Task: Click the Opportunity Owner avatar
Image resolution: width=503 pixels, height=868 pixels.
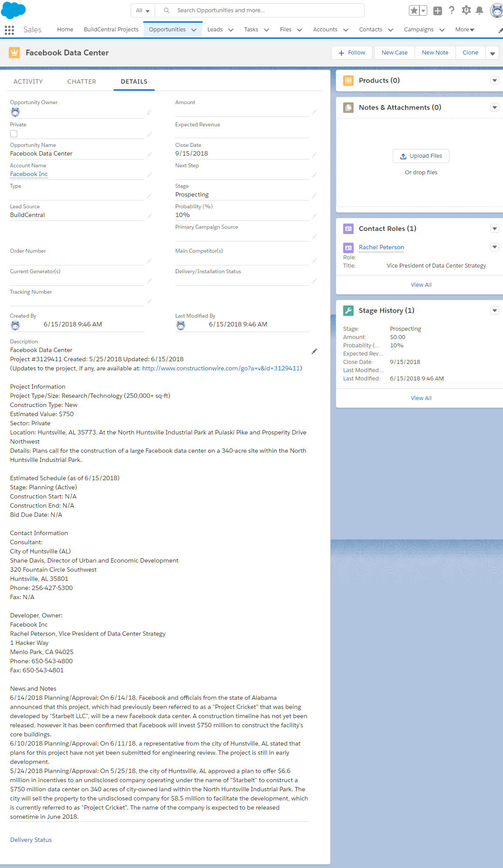Action: point(15,112)
